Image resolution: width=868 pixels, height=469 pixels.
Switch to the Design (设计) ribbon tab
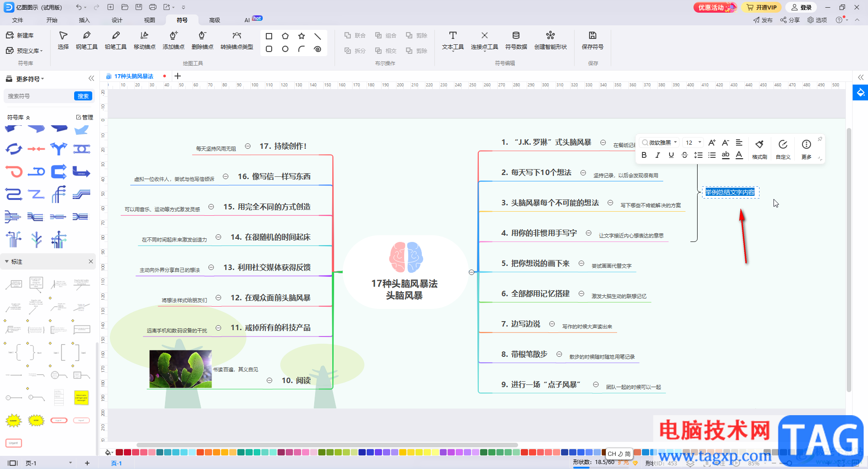tap(117, 20)
